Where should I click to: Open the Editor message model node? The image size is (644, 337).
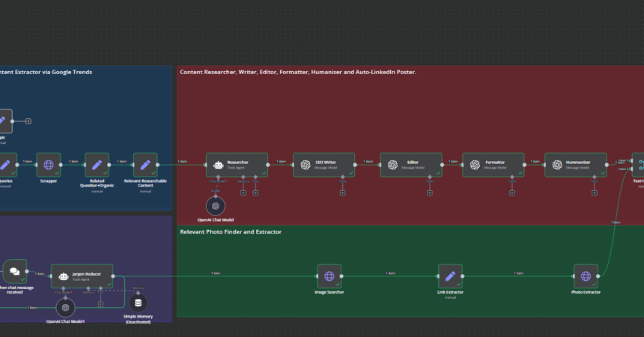coord(411,165)
